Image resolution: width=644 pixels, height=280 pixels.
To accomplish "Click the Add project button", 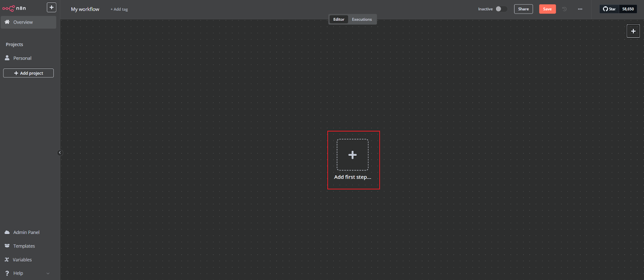I will [x=29, y=73].
